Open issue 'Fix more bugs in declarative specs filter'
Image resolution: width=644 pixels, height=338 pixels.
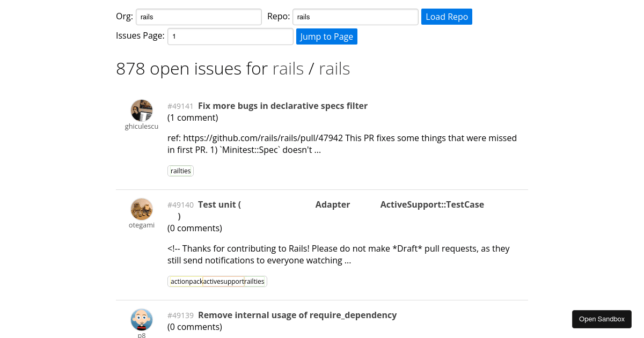pos(283,106)
